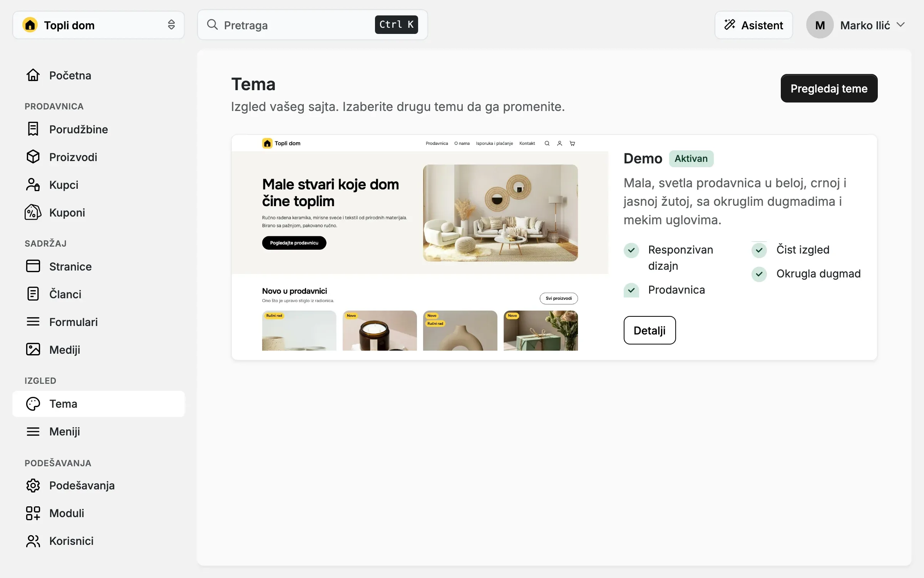The image size is (924, 578).
Task: Click the M user avatar
Action: [820, 25]
